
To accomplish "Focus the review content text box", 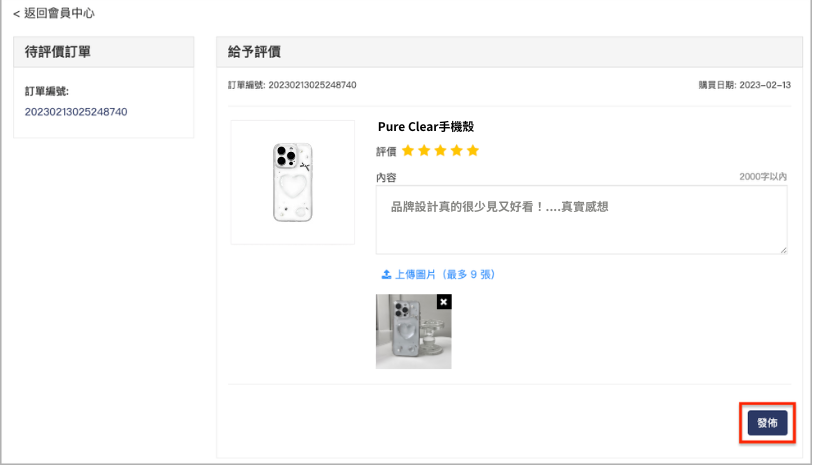I will click(581, 219).
